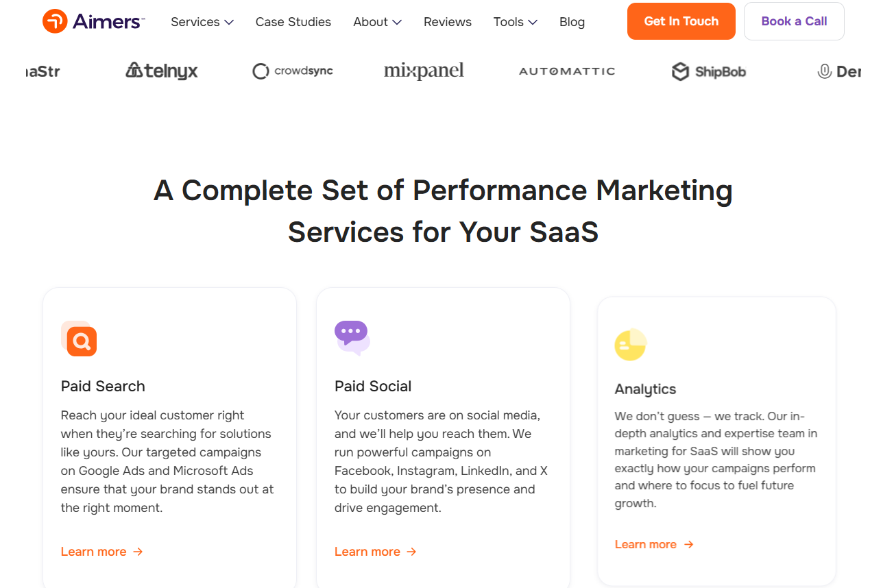Open Learn more under Paid Social
This screenshot has width=894, height=588.
tap(367, 551)
